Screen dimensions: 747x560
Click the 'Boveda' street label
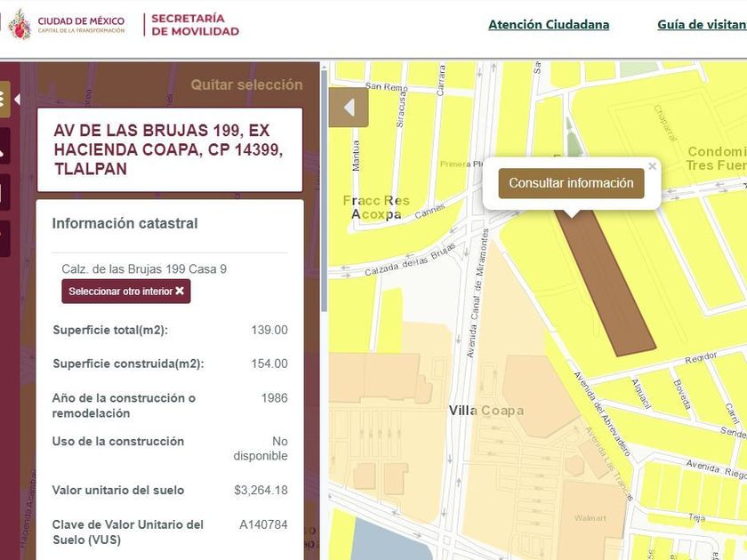[682, 395]
